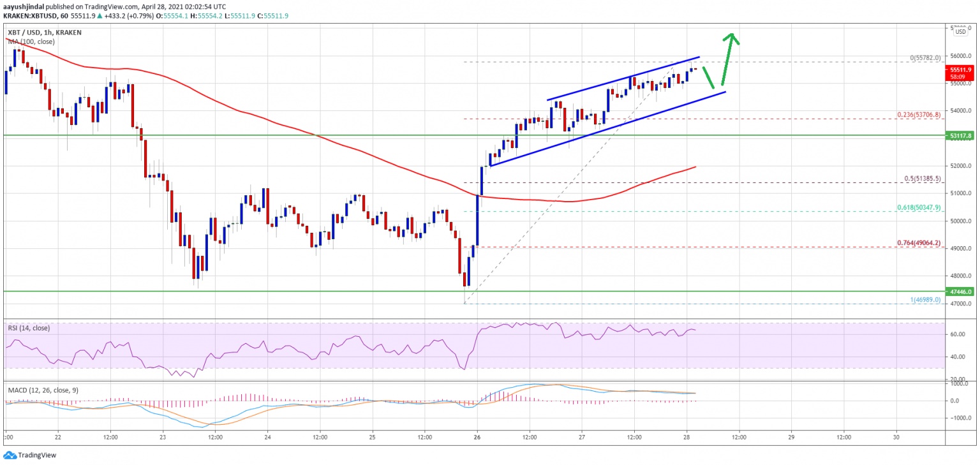Click the green 47446.0 price label

click(x=960, y=291)
